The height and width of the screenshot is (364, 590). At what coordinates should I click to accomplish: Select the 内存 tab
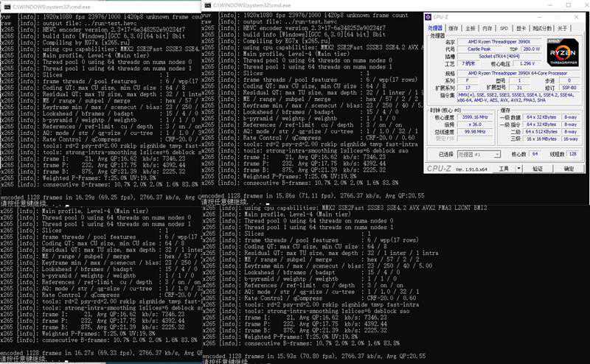(486, 27)
